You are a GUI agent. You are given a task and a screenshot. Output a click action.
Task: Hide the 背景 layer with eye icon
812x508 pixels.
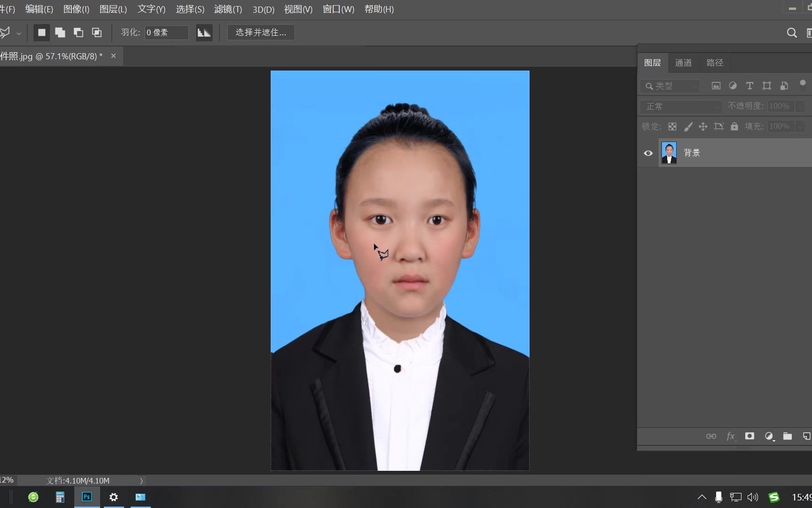tap(648, 153)
